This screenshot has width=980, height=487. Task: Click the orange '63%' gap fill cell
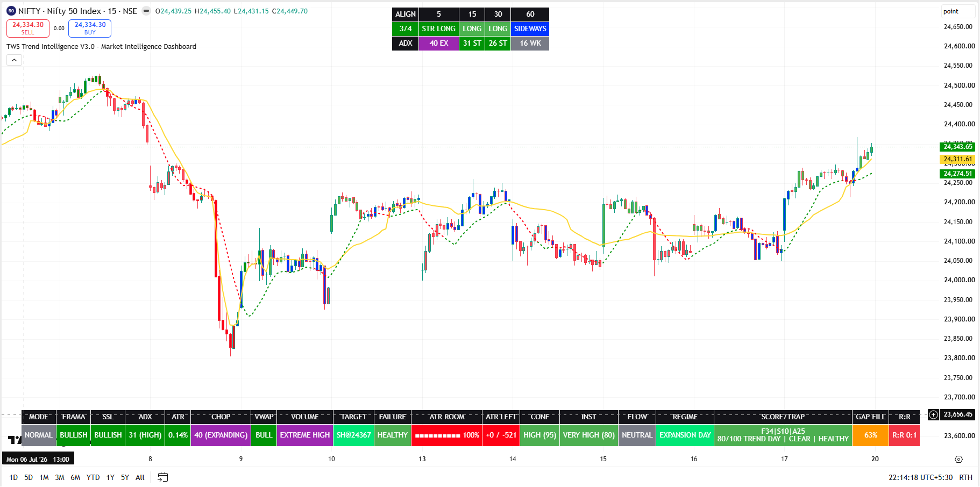[871, 435]
